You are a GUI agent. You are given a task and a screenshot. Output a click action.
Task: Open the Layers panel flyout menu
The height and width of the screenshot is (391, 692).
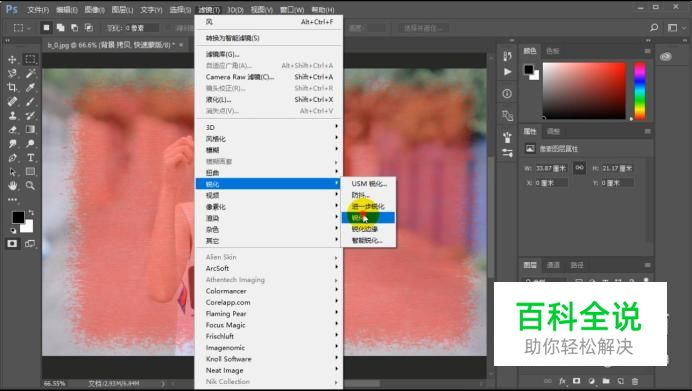click(647, 265)
